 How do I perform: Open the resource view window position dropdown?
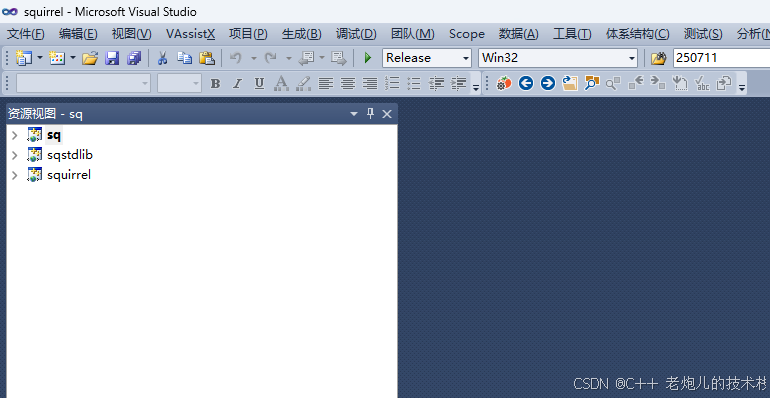coord(354,114)
